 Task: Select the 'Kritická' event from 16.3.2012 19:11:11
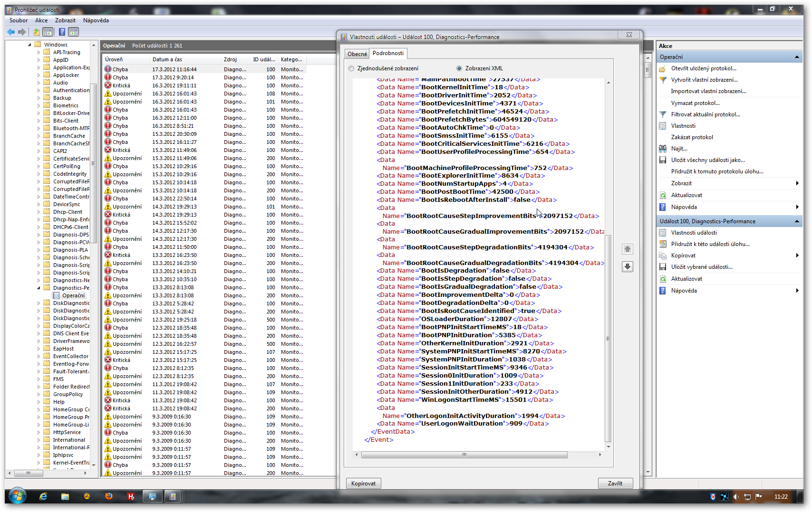pyautogui.click(x=204, y=85)
